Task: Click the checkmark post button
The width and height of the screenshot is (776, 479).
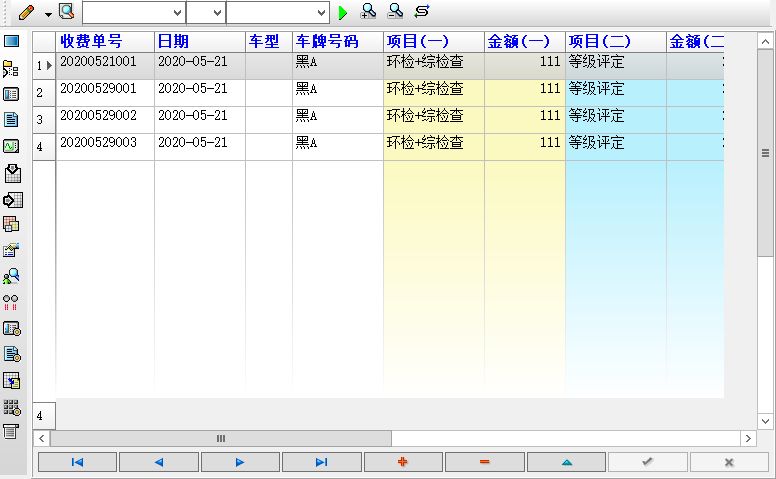Action: [647, 462]
